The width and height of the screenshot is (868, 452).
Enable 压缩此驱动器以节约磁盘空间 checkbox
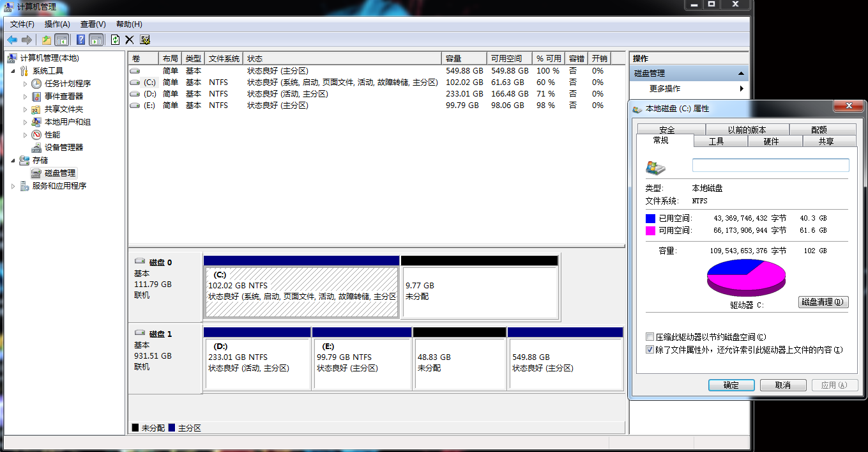(650, 337)
